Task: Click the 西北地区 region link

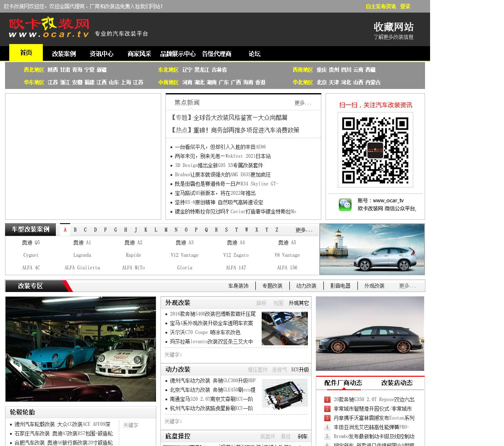Action: coord(34,70)
